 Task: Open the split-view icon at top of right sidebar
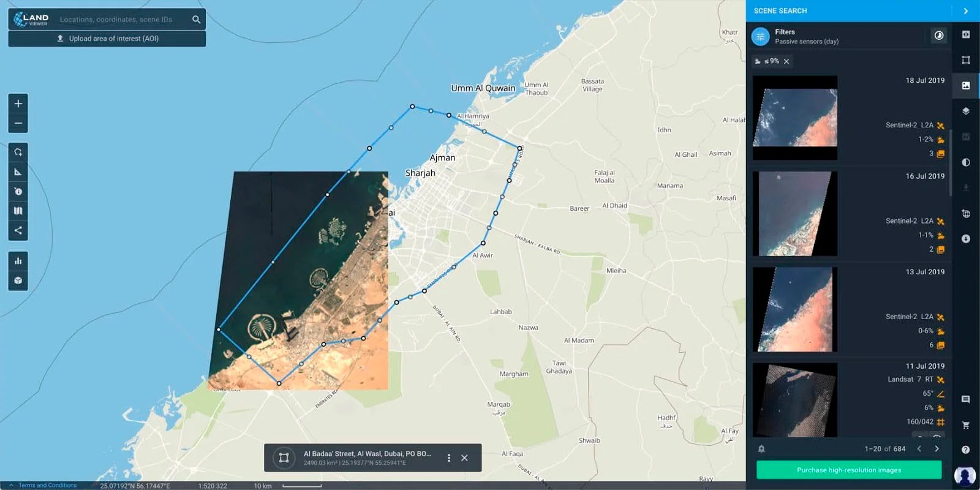point(966,35)
